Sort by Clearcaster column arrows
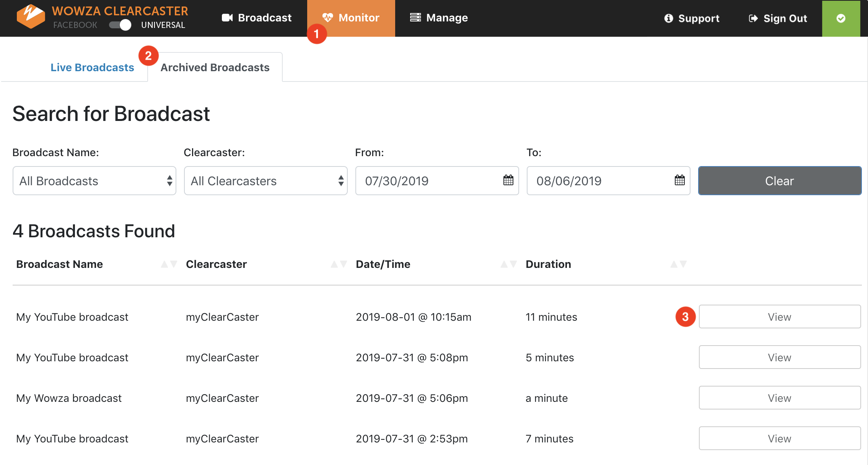This screenshot has width=868, height=465. [x=339, y=264]
